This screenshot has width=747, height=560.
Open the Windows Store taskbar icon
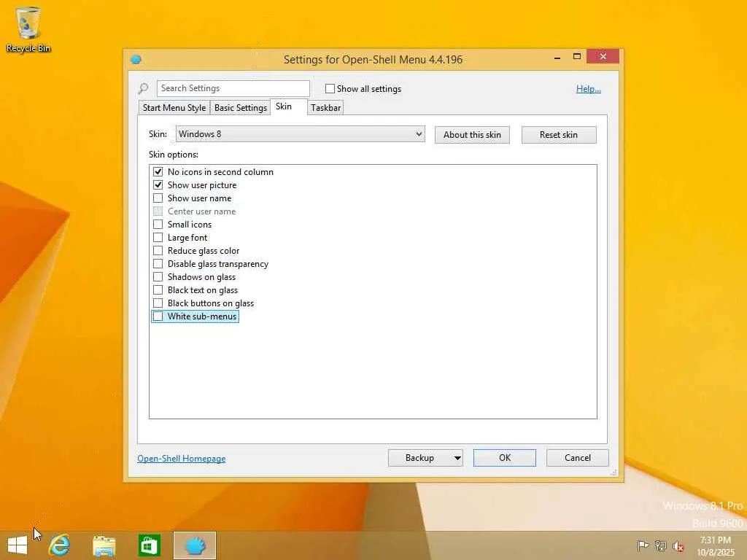[x=149, y=545]
